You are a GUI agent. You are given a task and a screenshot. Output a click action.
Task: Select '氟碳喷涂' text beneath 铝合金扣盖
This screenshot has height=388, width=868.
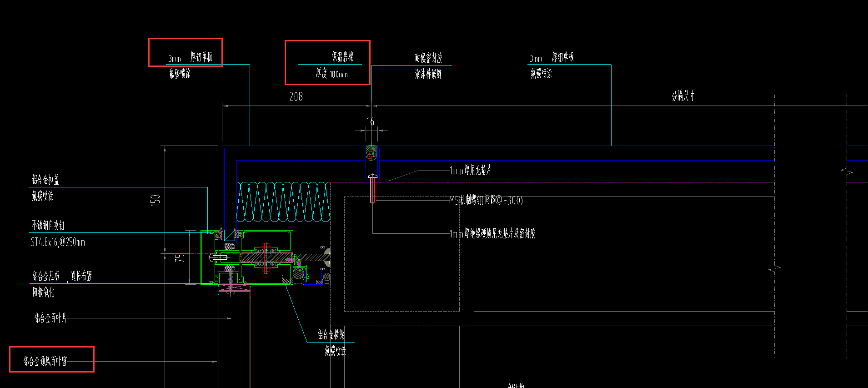pyautogui.click(x=42, y=196)
